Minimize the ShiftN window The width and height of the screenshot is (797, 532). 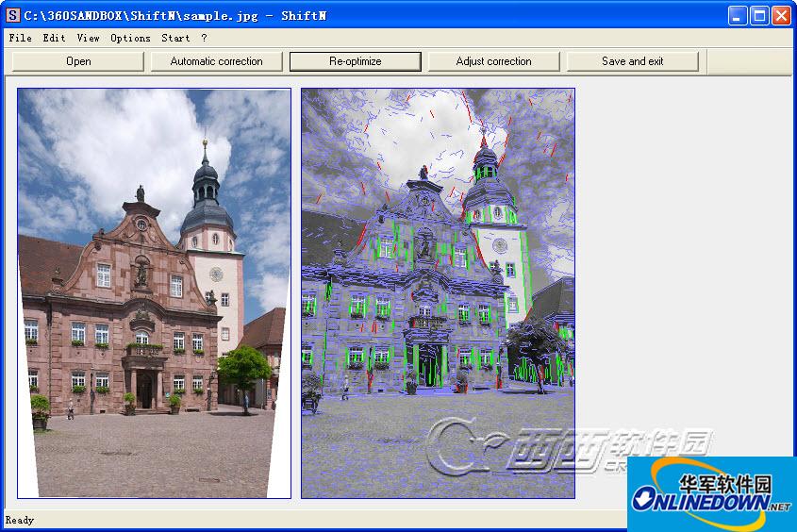737,16
